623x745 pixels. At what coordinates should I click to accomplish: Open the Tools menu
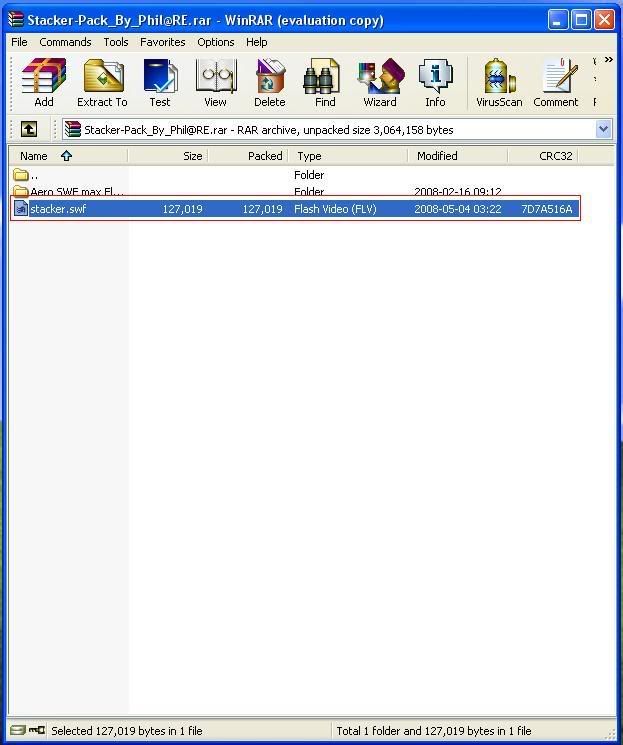[116, 42]
